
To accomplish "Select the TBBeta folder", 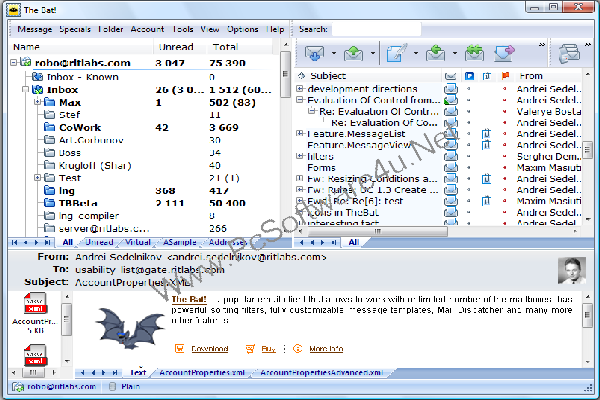I will click(x=78, y=203).
